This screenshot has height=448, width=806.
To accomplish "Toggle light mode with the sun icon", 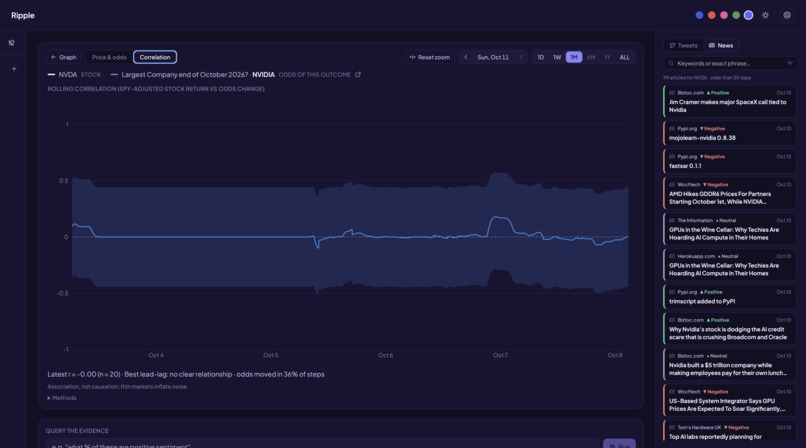I will (x=765, y=15).
